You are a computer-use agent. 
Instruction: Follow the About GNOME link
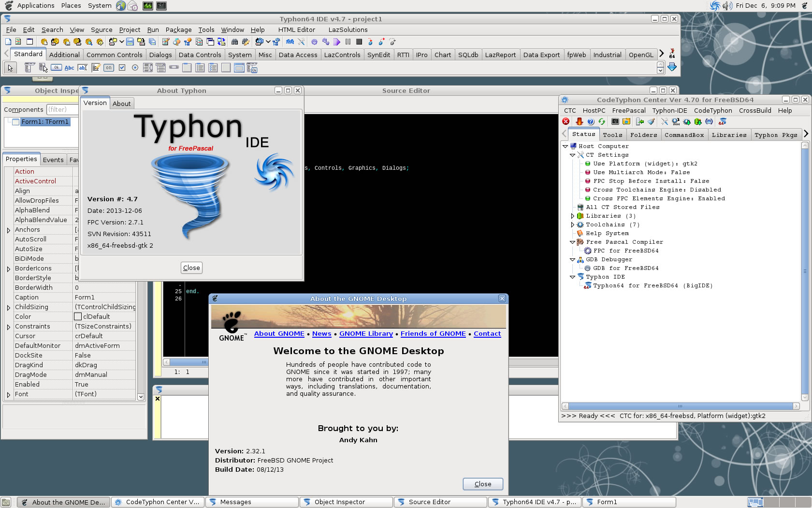(279, 334)
